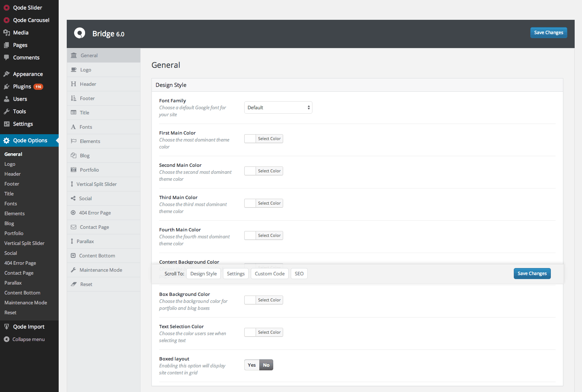Click Second Main Color swatch

coord(250,171)
